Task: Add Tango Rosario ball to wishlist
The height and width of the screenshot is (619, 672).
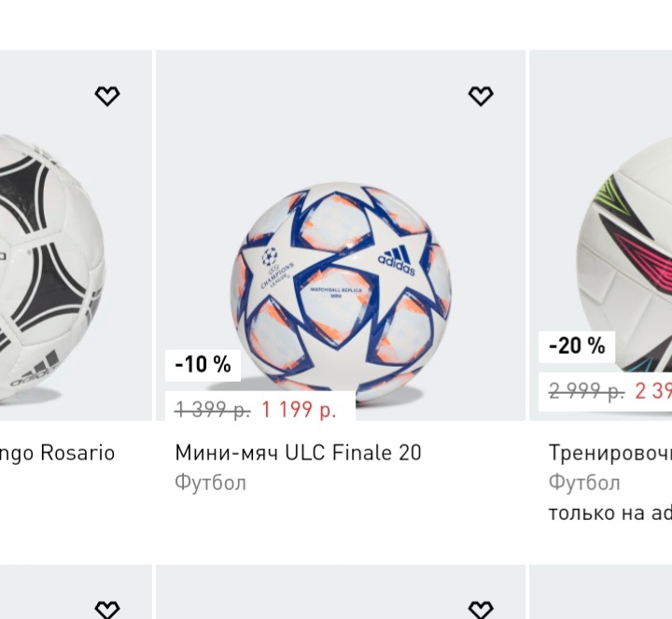Action: point(107,96)
